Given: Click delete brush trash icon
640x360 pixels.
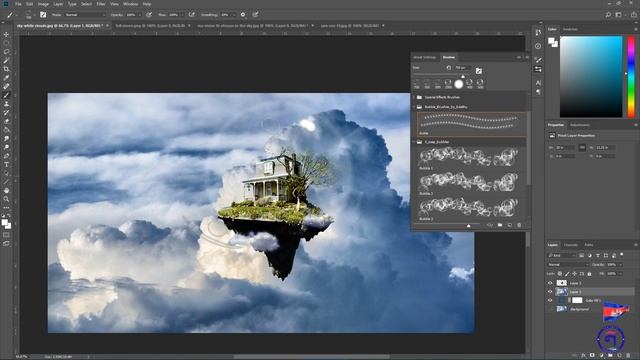Looking at the screenshot, I should tap(519, 225).
